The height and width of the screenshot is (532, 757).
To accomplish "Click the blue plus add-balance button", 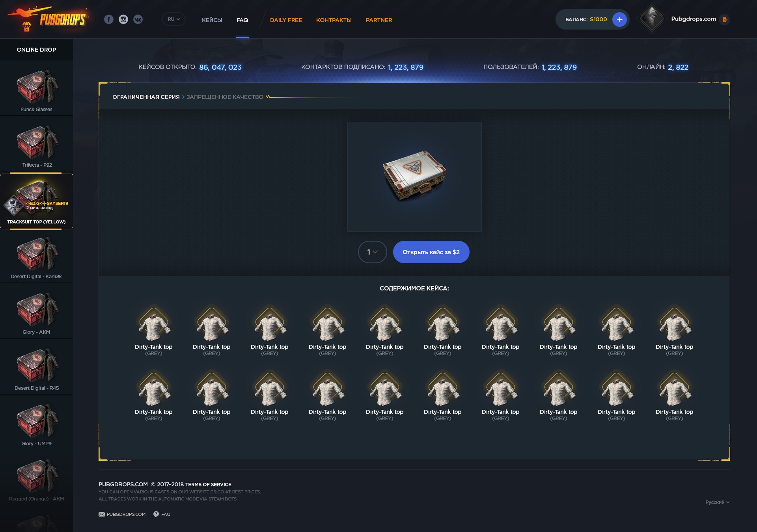I will [619, 19].
